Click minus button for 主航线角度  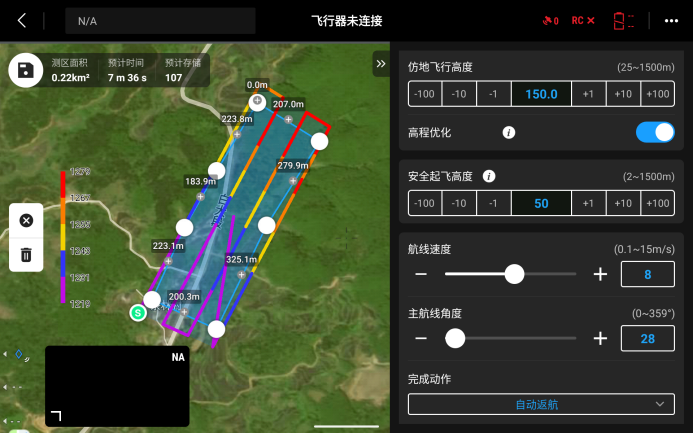(421, 338)
